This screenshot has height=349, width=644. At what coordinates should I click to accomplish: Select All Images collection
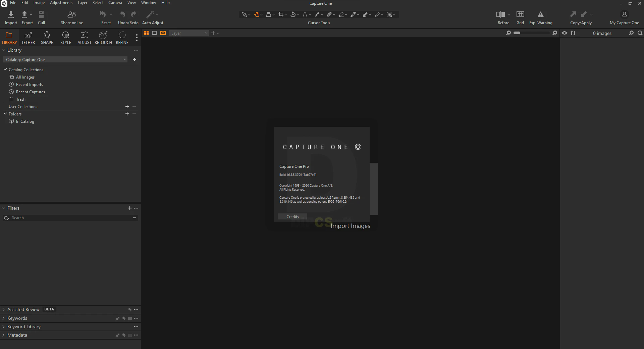pos(25,77)
